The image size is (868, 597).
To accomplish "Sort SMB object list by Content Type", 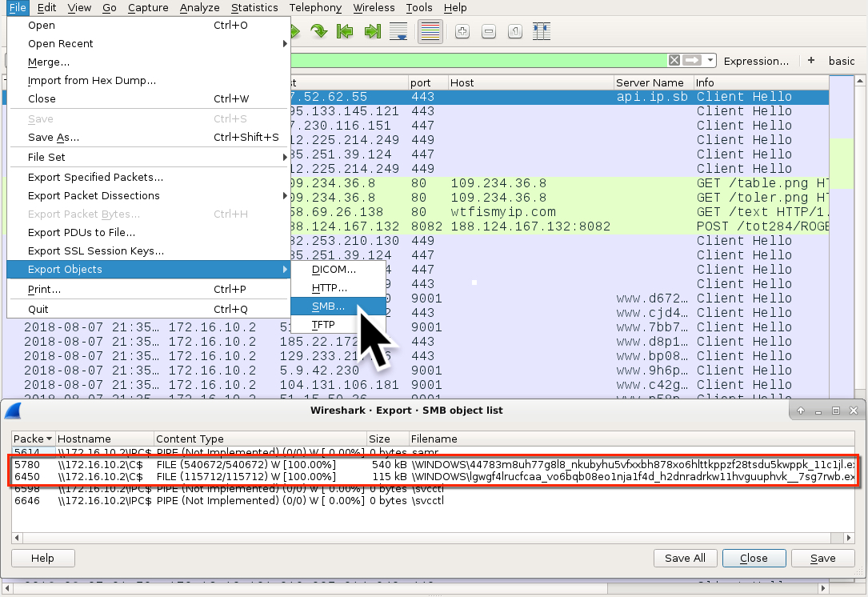I will click(x=260, y=439).
